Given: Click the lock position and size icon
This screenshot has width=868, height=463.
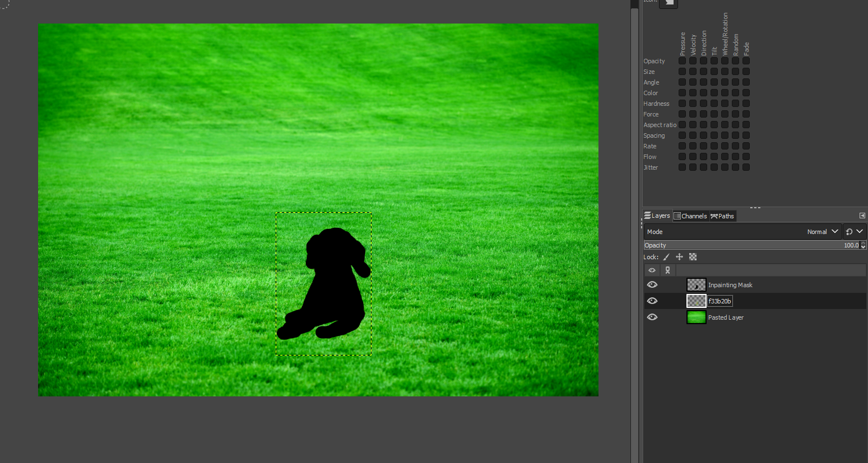Looking at the screenshot, I should click(x=679, y=257).
